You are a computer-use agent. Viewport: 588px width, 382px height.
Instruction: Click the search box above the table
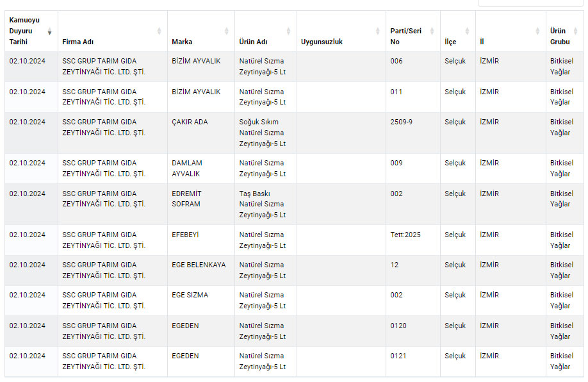[x=530, y=3]
